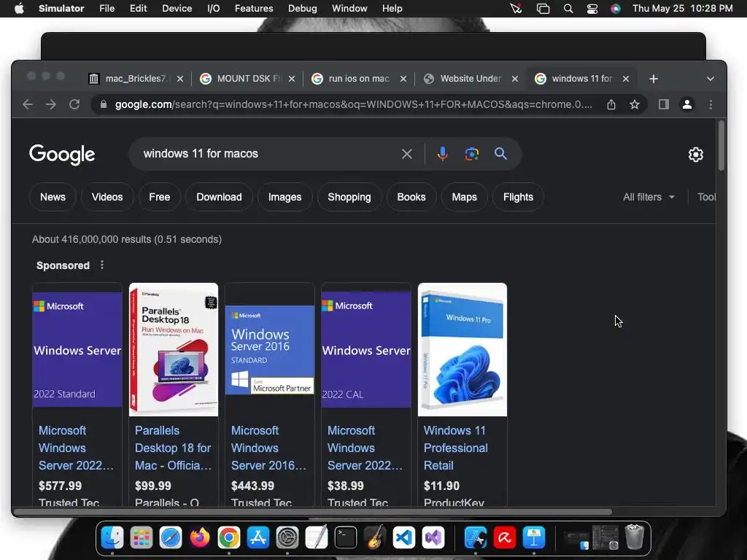The height and width of the screenshot is (560, 747).
Task: Open a new tab with the plus
Action: [x=654, y=79]
